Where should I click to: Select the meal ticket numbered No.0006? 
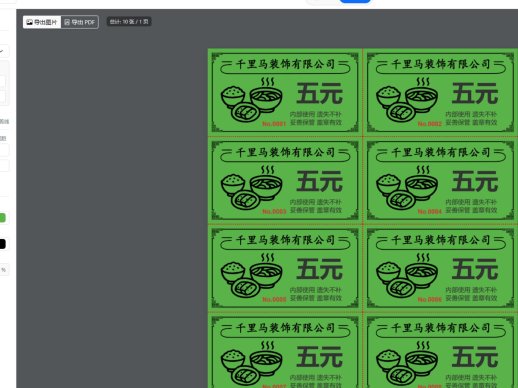441,268
